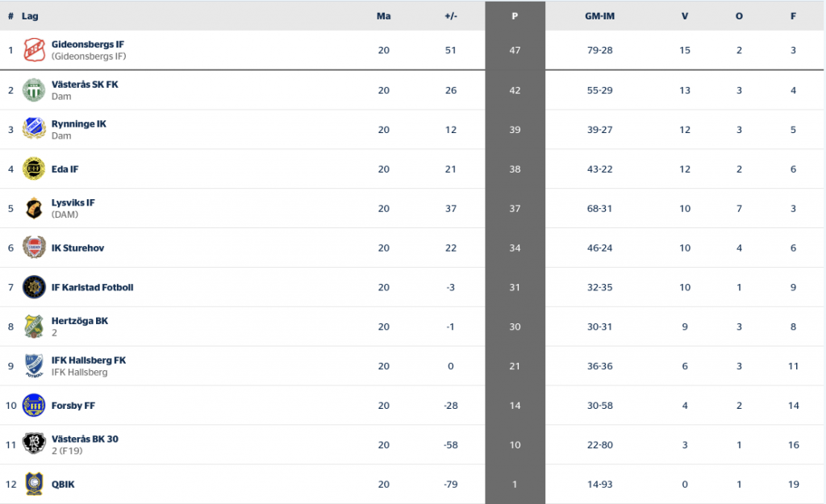Click the GM-IM column header
The height and width of the screenshot is (504, 826).
pyautogui.click(x=599, y=16)
